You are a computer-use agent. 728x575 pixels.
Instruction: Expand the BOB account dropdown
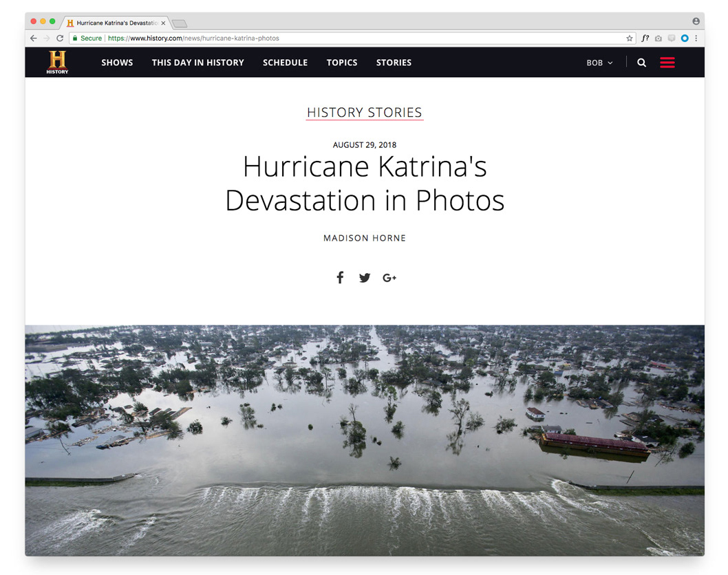click(599, 63)
